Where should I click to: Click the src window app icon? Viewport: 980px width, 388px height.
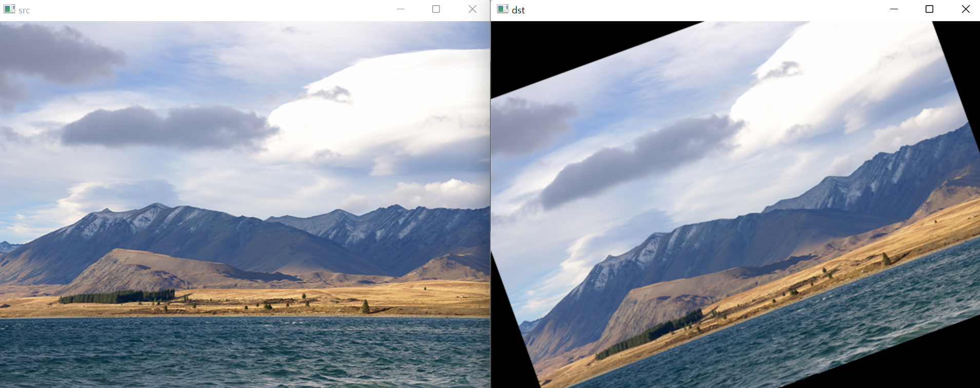pyautogui.click(x=9, y=9)
